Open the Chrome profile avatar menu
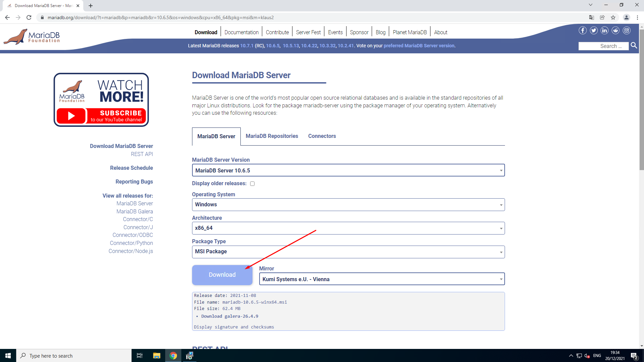 click(626, 17)
